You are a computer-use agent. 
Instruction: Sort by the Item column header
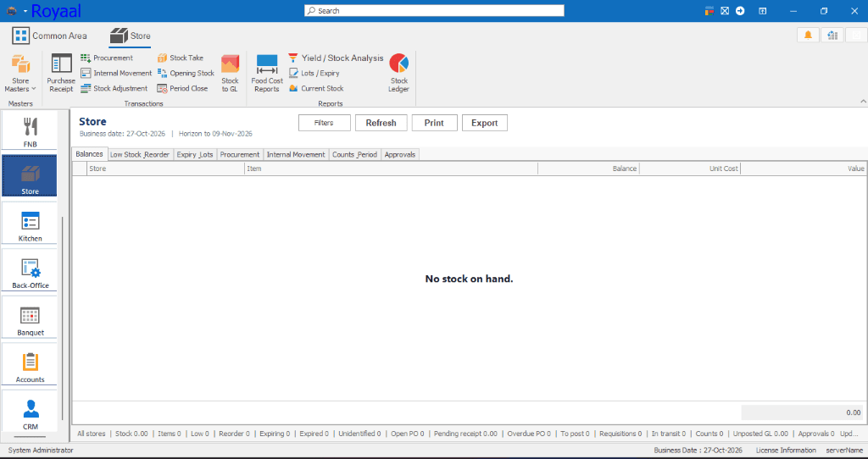pos(392,169)
